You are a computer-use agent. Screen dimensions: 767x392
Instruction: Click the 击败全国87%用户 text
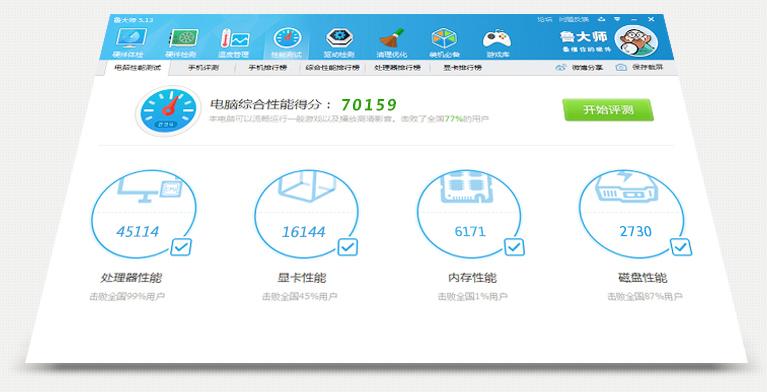click(645, 297)
